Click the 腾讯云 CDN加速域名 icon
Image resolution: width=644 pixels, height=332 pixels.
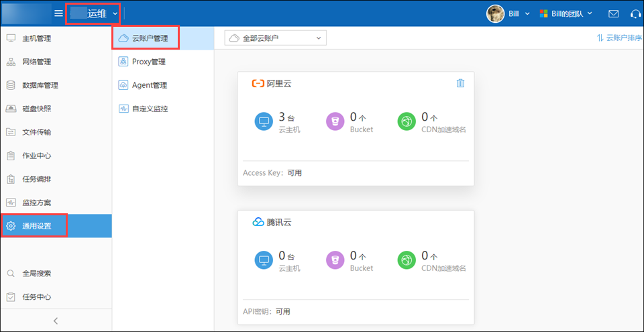tap(407, 260)
